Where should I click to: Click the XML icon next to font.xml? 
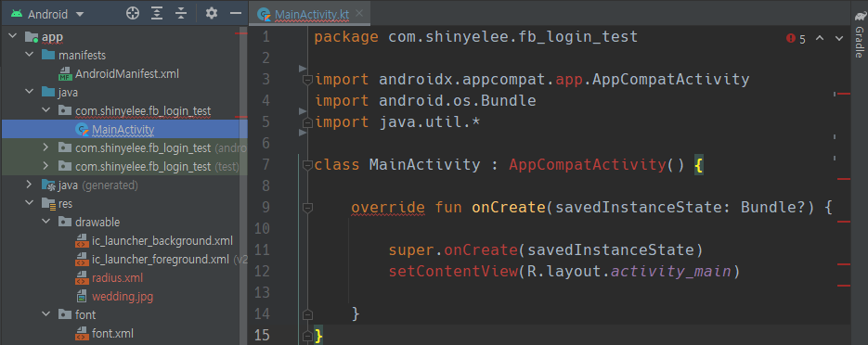[82, 333]
